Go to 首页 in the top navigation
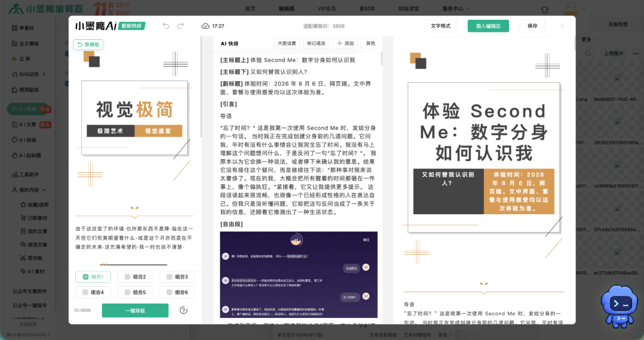 point(250,8)
